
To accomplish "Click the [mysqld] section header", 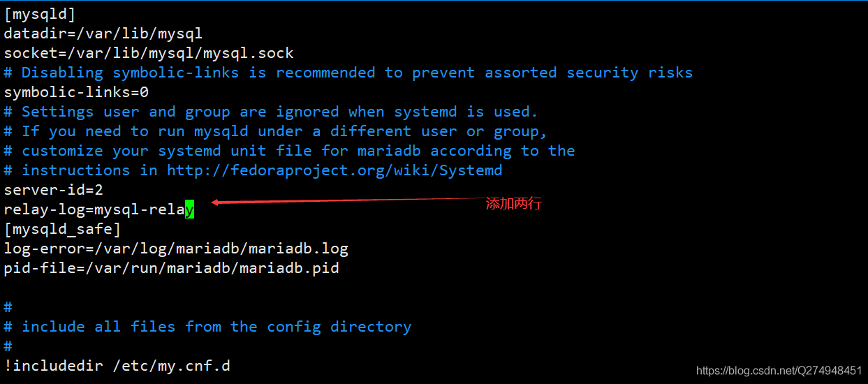I will tap(40, 14).
